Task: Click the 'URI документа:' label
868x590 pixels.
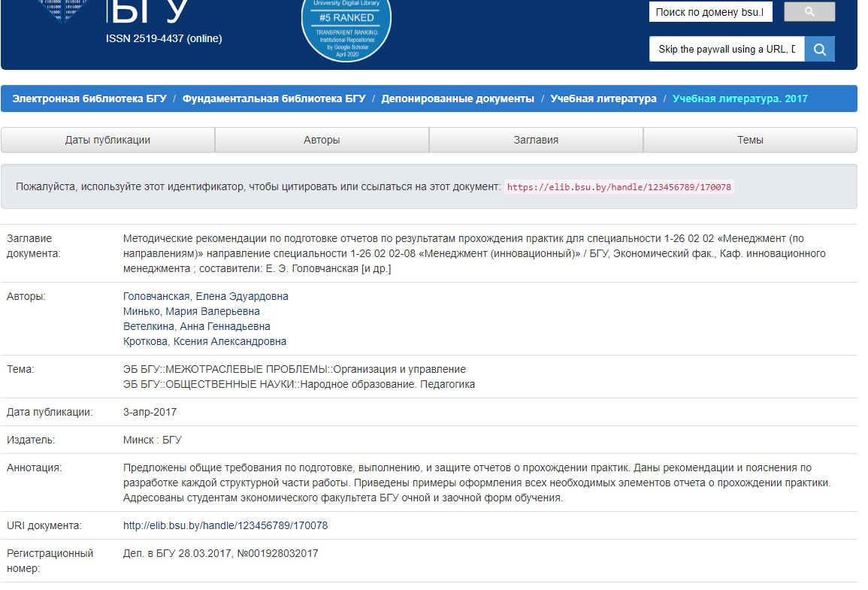Action: (44, 525)
